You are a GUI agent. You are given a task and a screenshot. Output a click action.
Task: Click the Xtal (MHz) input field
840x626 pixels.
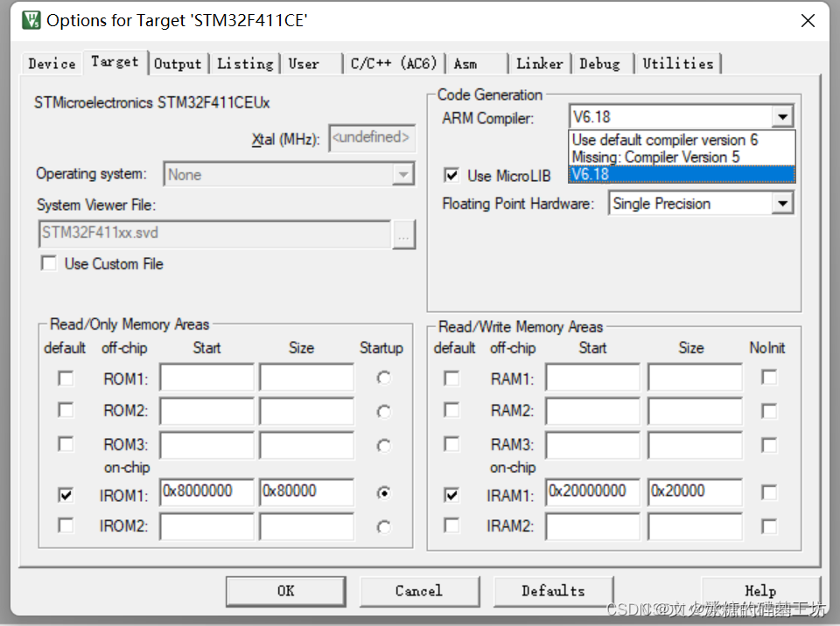(372, 138)
